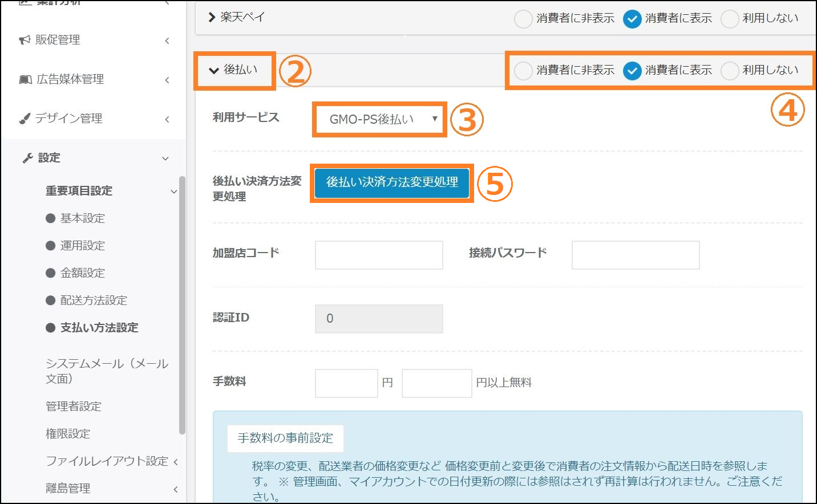The width and height of the screenshot is (817, 504).
Task: Open 支払い方法設定 in the sidebar
Action: click(99, 328)
